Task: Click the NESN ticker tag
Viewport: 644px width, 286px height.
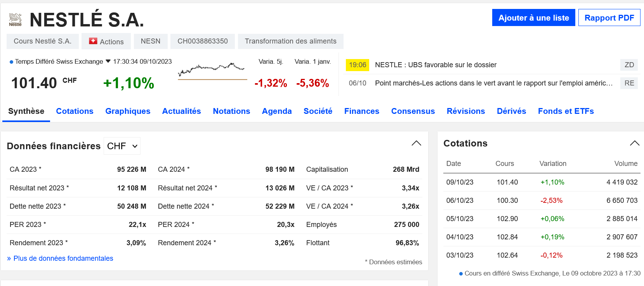Action: (x=151, y=41)
